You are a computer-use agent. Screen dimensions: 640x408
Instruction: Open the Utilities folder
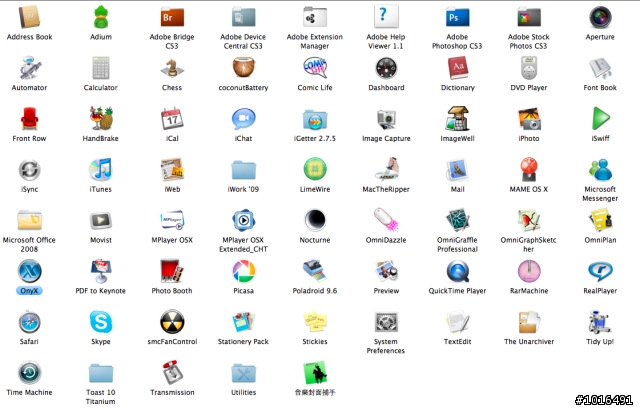pyautogui.click(x=243, y=373)
